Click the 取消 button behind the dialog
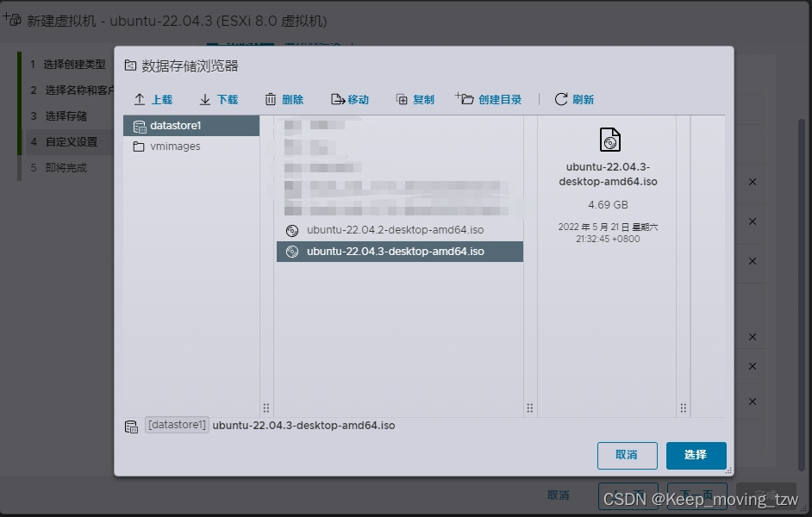812x517 pixels. 558,495
